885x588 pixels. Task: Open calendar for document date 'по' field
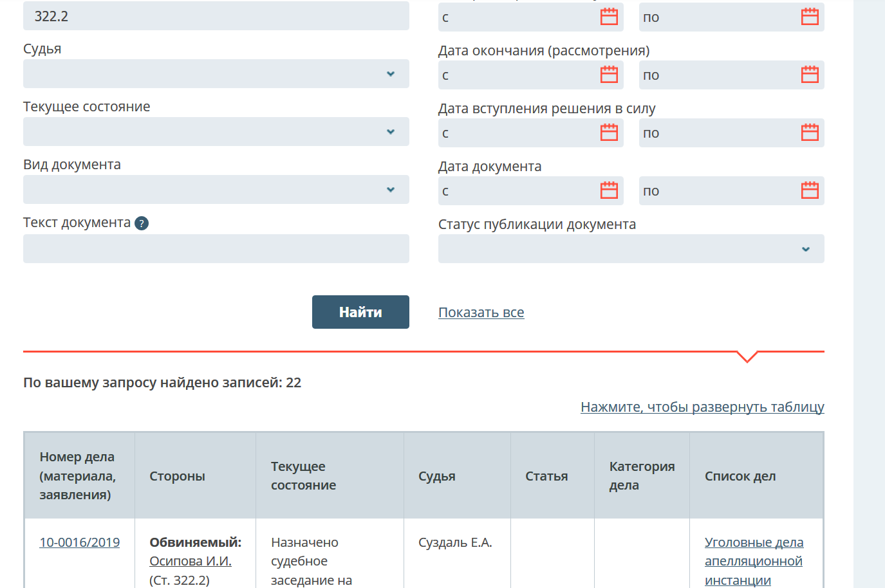click(x=809, y=191)
